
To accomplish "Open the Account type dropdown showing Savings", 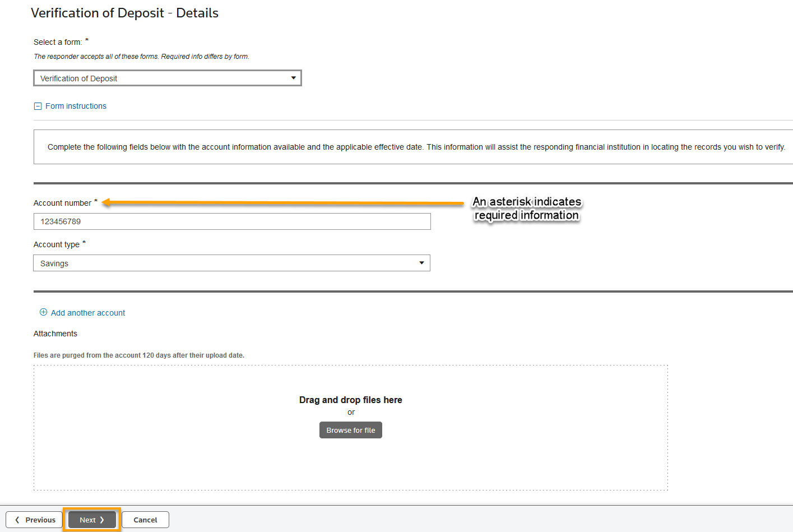I will pos(231,263).
